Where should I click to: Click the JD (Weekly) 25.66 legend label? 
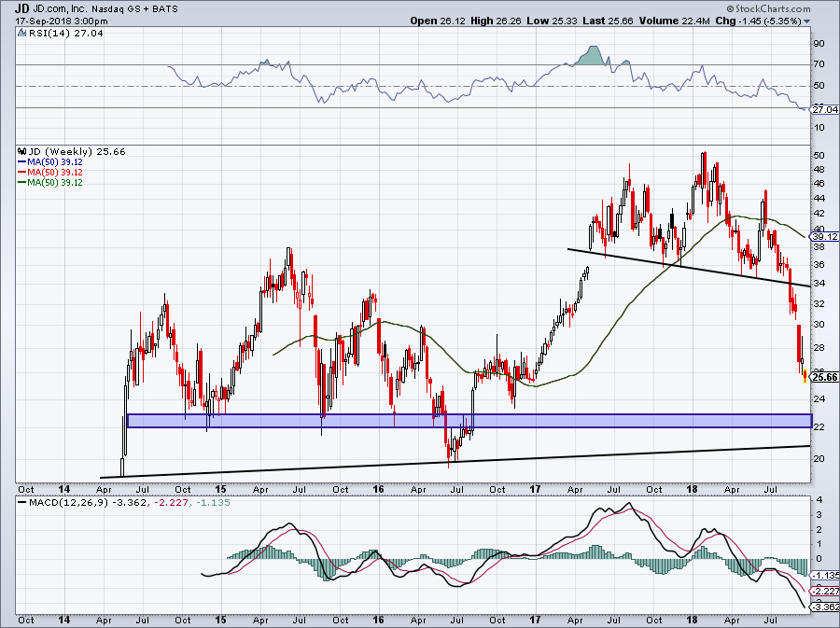(x=77, y=151)
